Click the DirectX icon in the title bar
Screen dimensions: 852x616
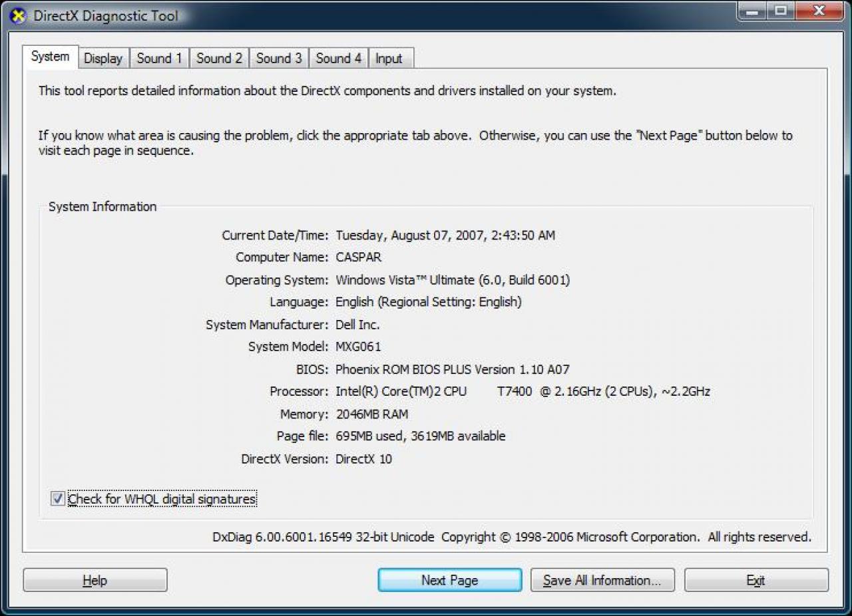[x=18, y=15]
